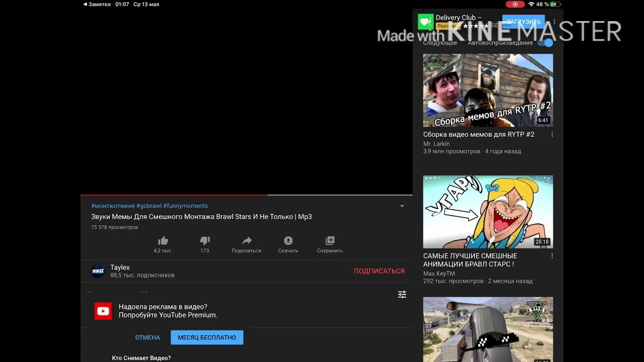Click 292 тыс. просмотров · 2 месяца назад

[x=477, y=281]
